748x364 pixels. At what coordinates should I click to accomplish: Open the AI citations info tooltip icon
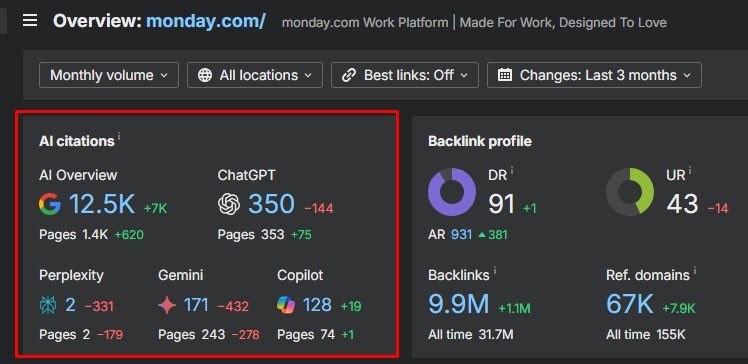119,137
